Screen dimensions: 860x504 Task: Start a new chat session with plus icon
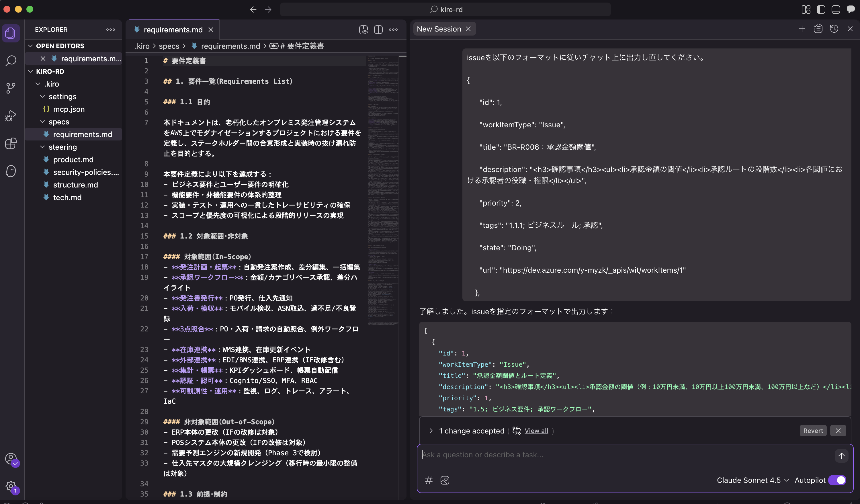(x=802, y=29)
